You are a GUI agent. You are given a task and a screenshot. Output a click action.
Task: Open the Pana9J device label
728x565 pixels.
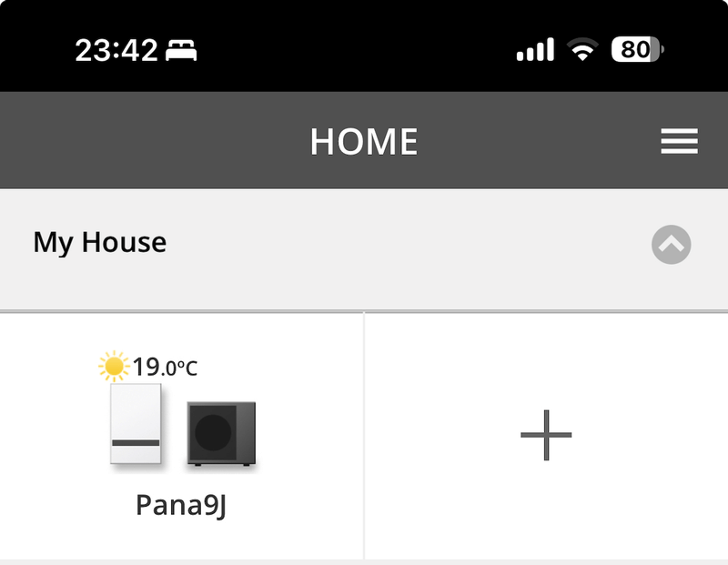(180, 504)
